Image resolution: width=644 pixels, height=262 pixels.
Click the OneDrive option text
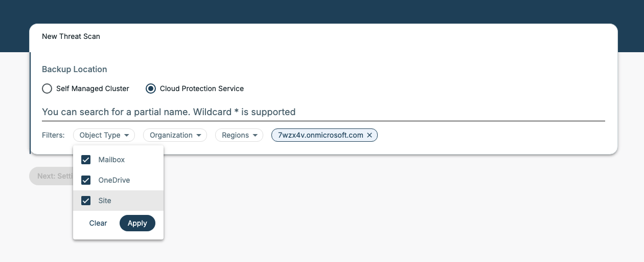click(114, 180)
